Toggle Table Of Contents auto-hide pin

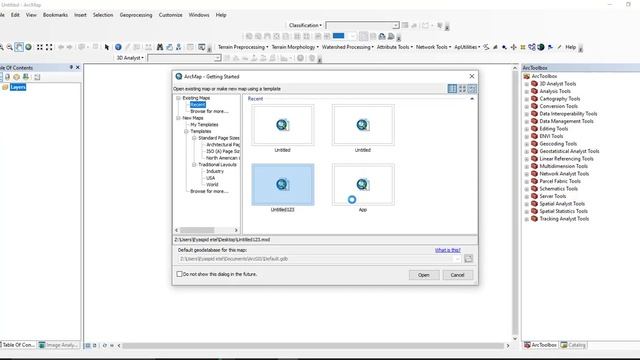coord(71,67)
